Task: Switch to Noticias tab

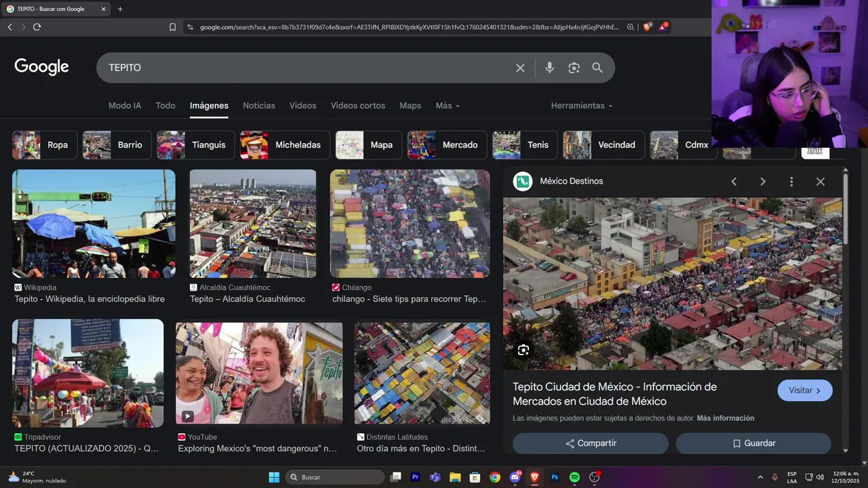Action: 259,106
